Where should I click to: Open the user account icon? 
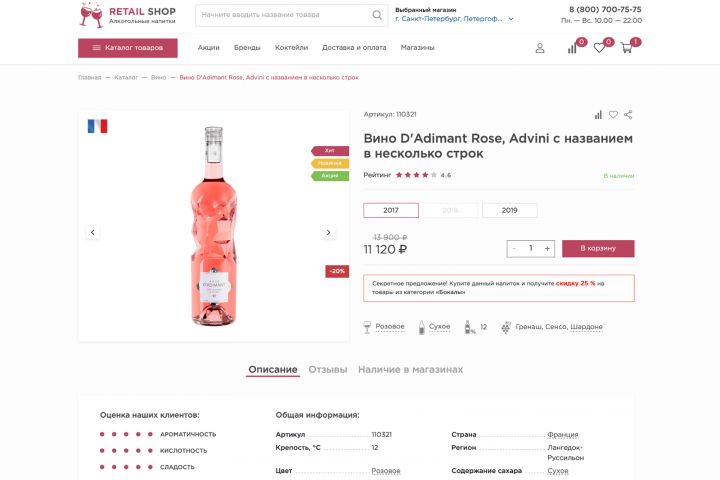(540, 48)
